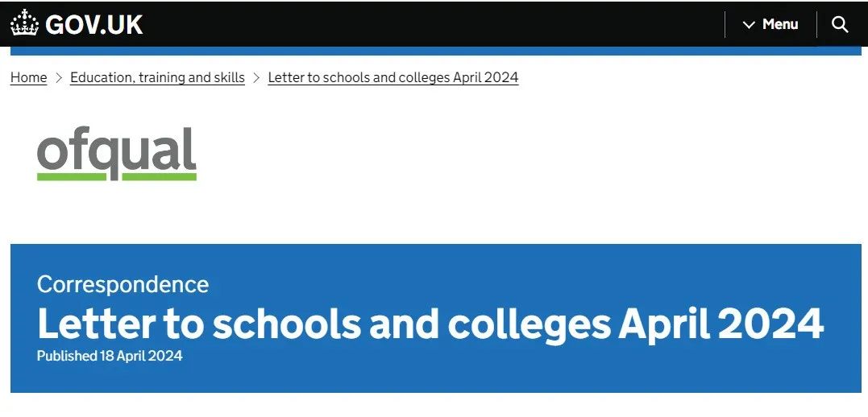Click the Ofqual logo
Image resolution: width=868 pixels, height=417 pixels.
pyautogui.click(x=117, y=154)
